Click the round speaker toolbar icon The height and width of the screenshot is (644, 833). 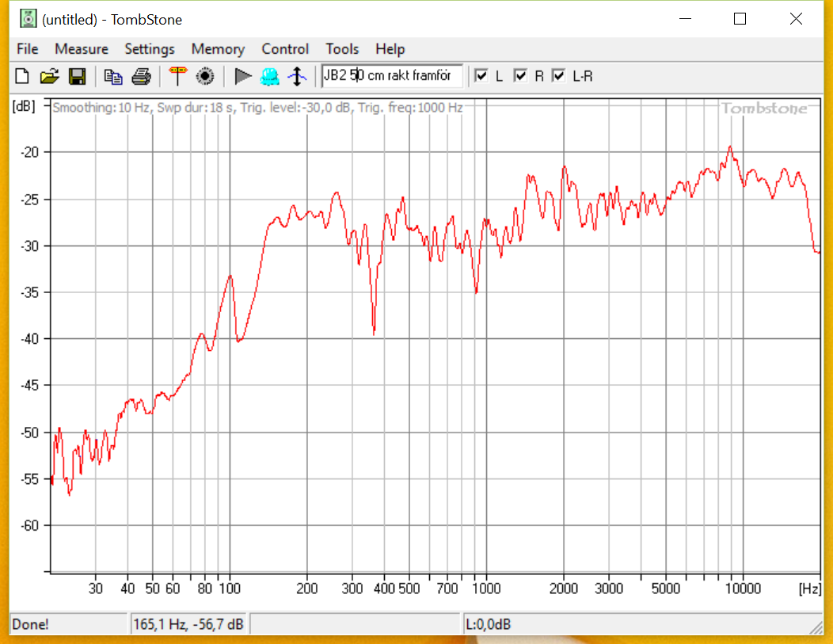pyautogui.click(x=205, y=77)
